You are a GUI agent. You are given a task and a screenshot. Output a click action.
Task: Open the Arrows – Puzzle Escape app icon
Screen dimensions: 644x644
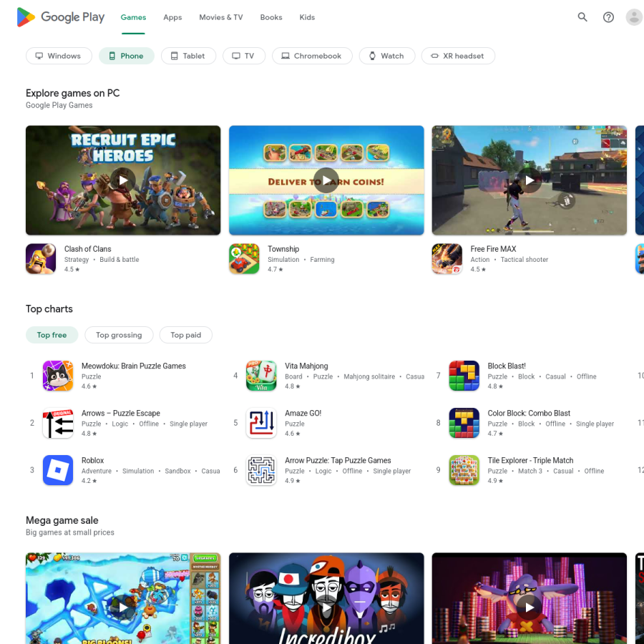tap(58, 423)
